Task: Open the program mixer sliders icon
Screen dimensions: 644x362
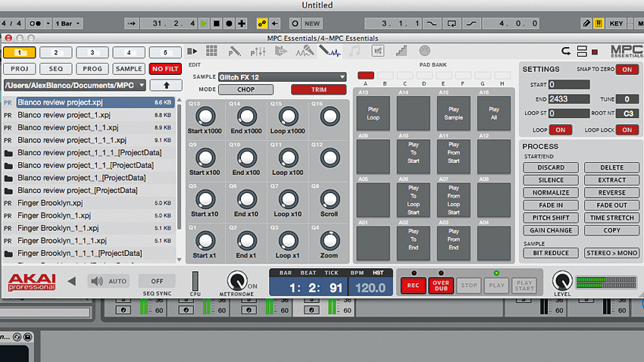Action: [258, 51]
